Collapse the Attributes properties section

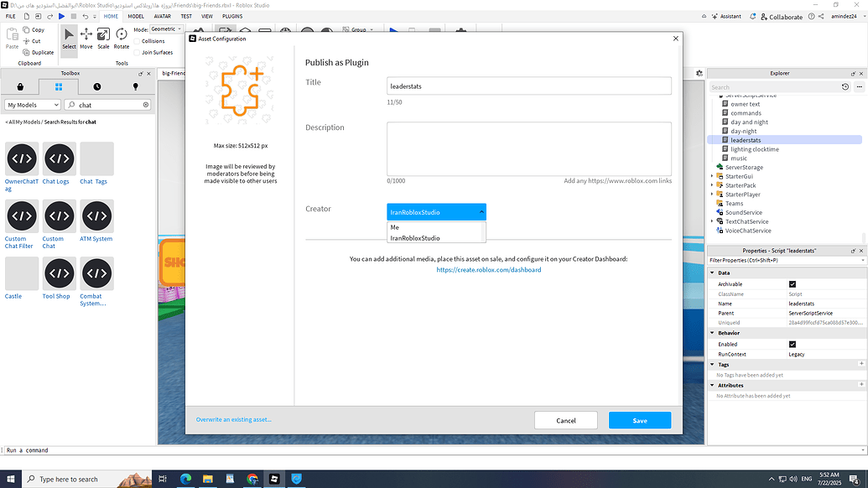point(713,385)
